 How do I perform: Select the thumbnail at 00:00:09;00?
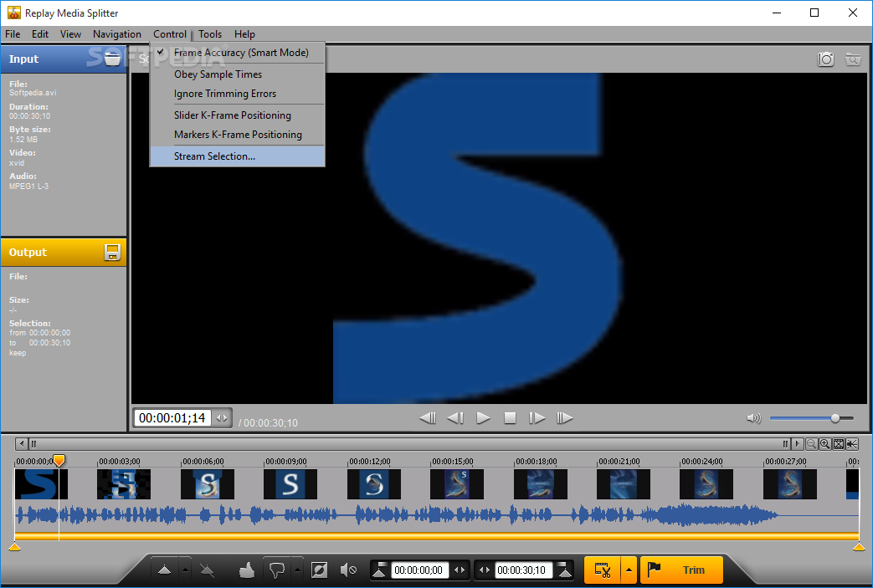pyautogui.click(x=290, y=484)
